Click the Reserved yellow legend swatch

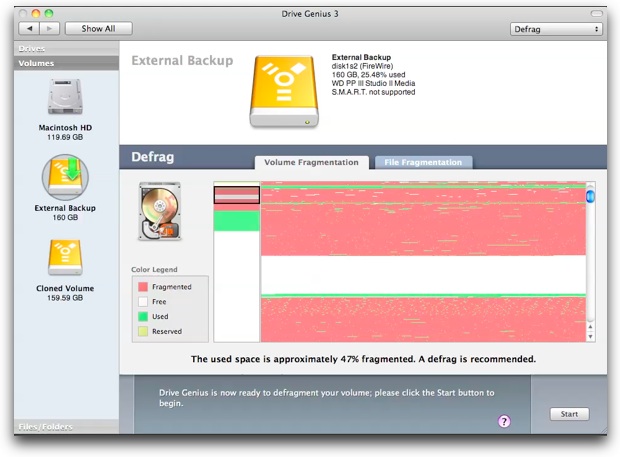(x=143, y=331)
